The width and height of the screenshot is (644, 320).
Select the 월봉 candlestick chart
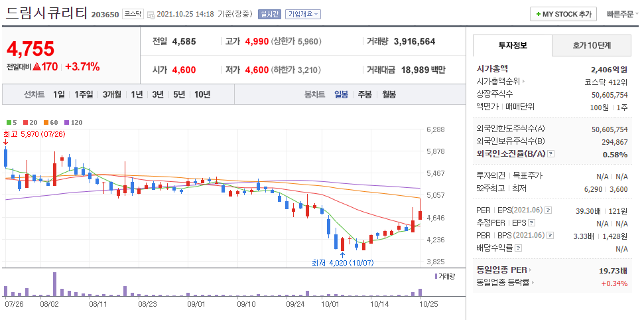[389, 94]
